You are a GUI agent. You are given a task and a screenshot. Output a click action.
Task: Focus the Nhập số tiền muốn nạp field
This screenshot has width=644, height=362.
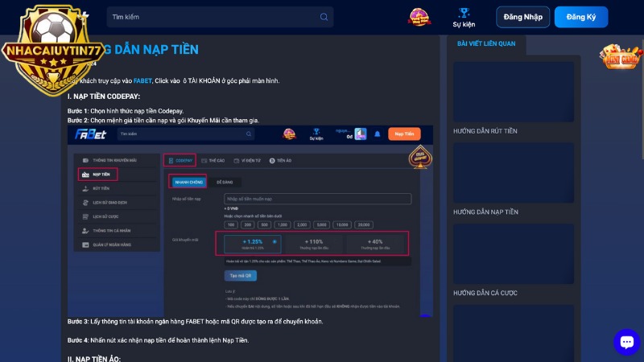(317, 199)
